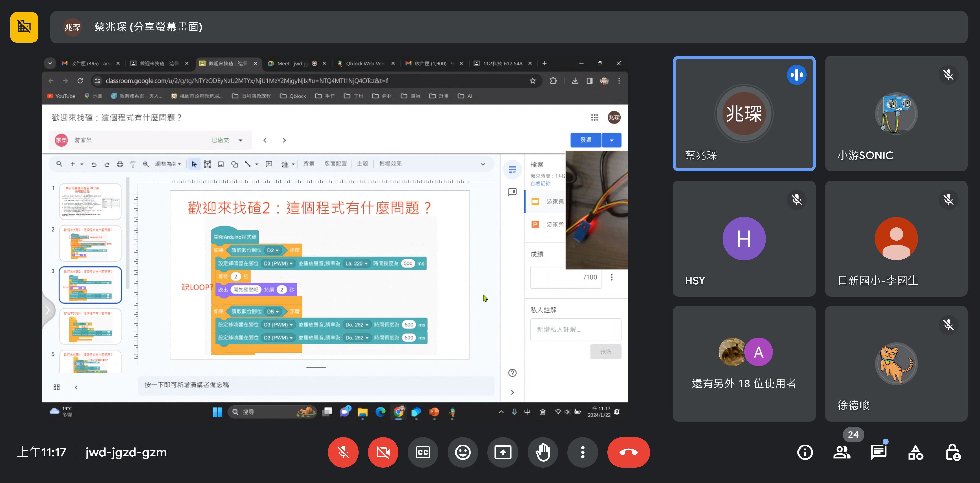Click the speaker notes field 按一下即可新增演講者備忘稿

pos(316,385)
